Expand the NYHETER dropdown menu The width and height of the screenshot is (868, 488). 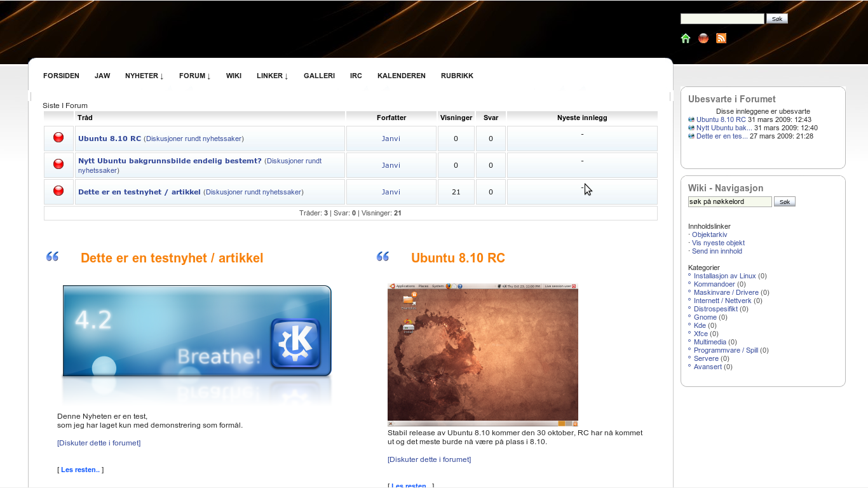point(144,76)
